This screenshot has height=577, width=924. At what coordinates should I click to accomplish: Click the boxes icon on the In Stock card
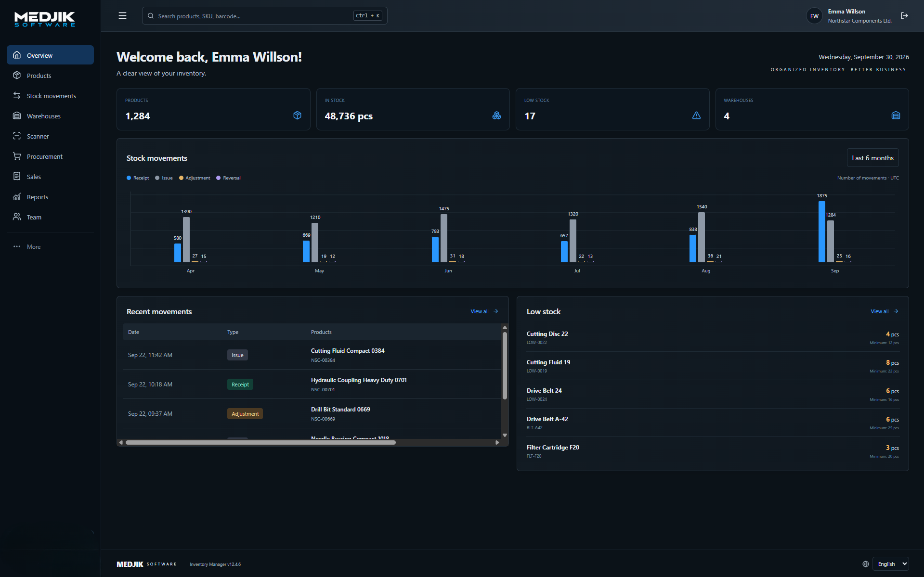click(x=496, y=115)
